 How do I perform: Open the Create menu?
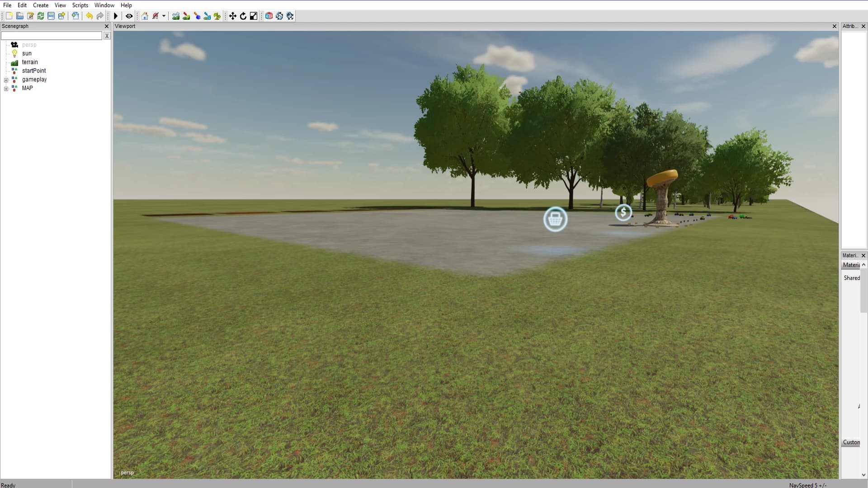[41, 5]
